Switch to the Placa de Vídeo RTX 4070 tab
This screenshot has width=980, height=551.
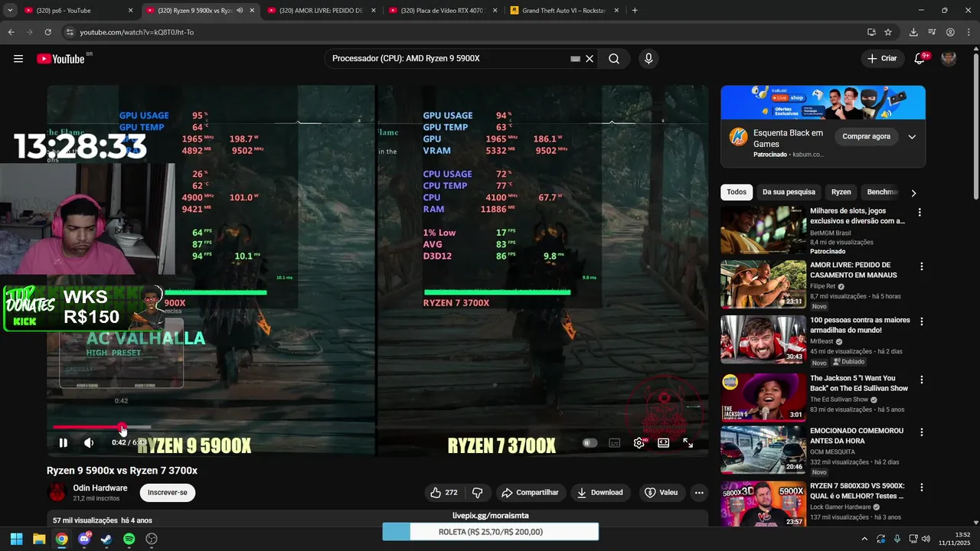click(x=444, y=11)
